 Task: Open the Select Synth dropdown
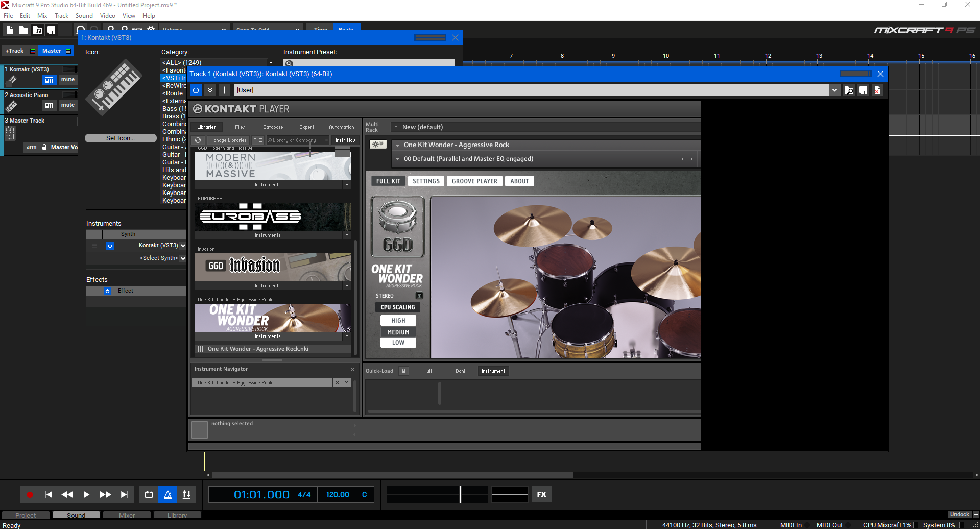183,258
